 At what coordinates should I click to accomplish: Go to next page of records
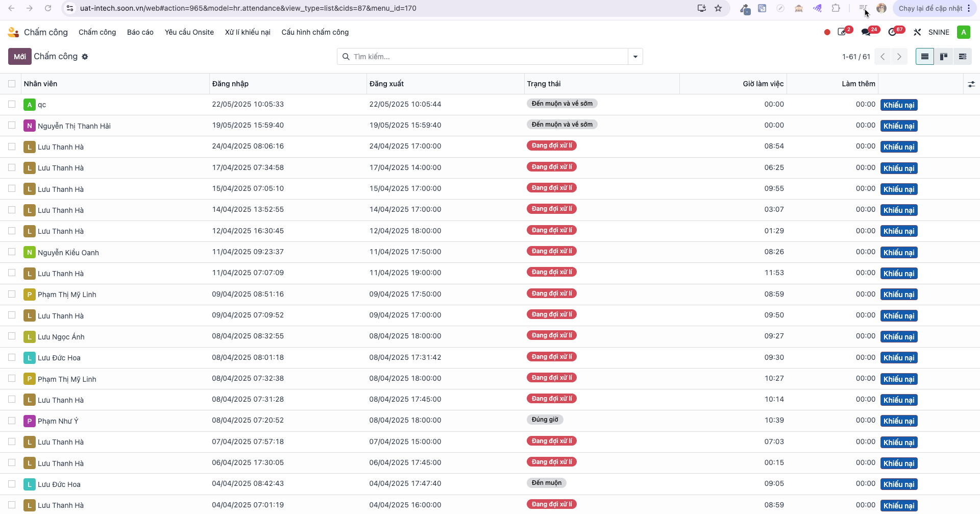[899, 57]
